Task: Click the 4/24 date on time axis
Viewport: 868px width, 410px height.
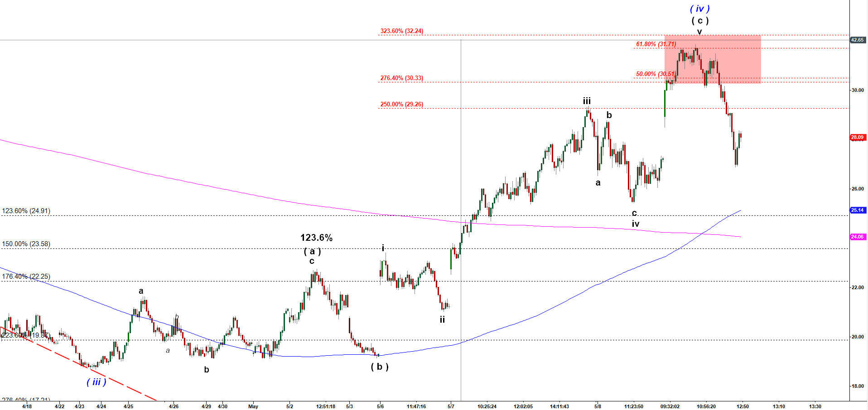Action: (x=101, y=406)
